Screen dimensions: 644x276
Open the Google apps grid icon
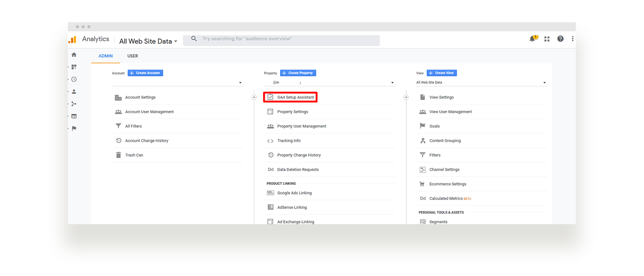coord(547,39)
